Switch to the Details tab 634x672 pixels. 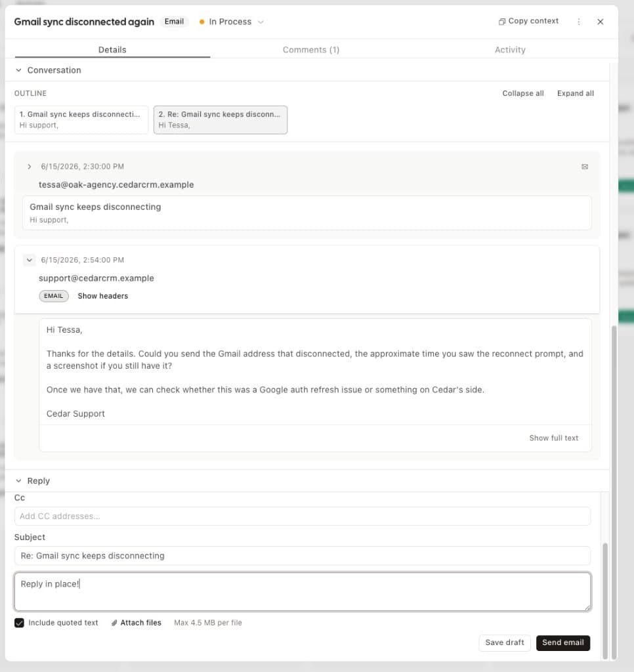pos(112,50)
